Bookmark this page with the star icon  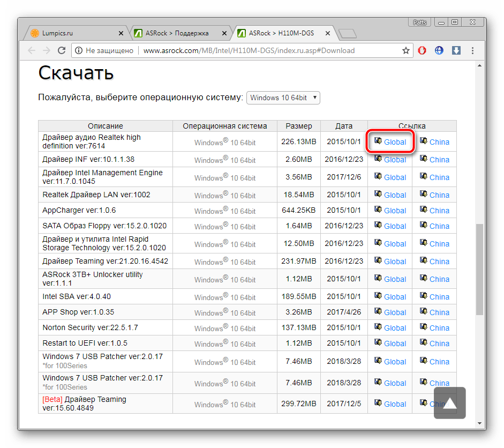pos(406,51)
